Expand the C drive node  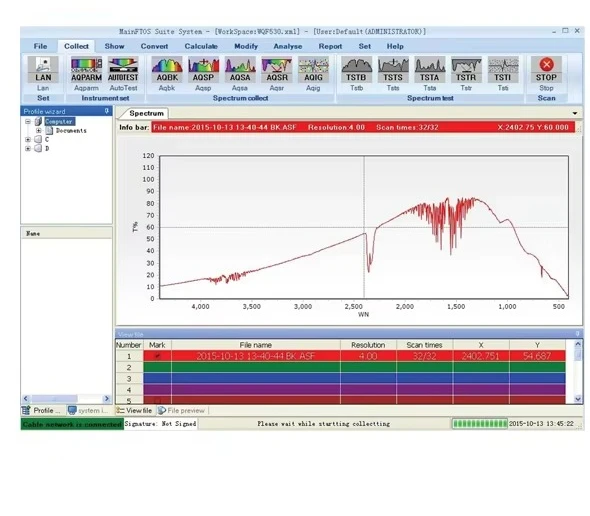point(28,139)
